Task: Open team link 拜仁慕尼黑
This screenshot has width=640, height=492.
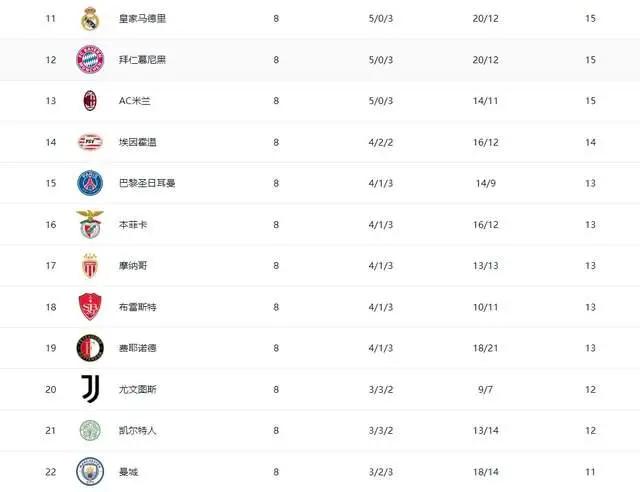Action: click(142, 60)
